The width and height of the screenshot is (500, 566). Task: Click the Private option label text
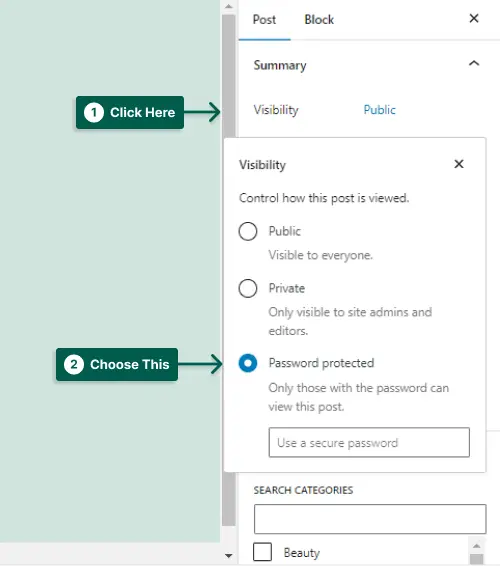pos(287,288)
